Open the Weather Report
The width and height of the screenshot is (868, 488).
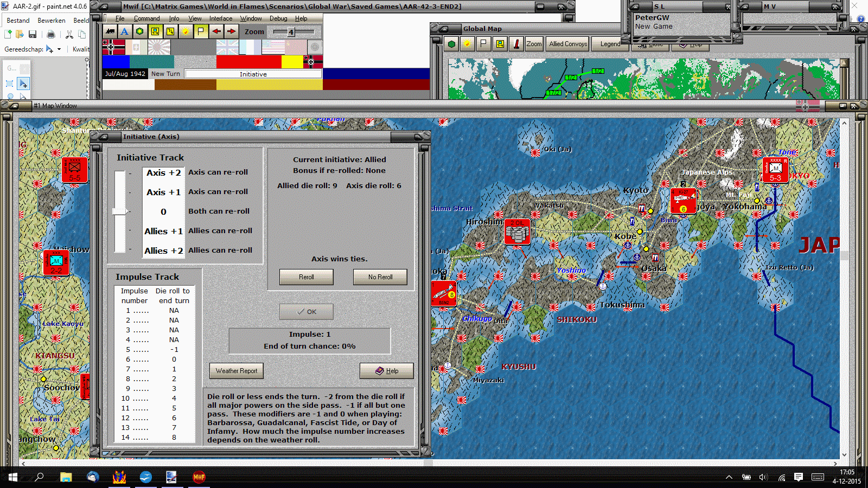click(237, 371)
